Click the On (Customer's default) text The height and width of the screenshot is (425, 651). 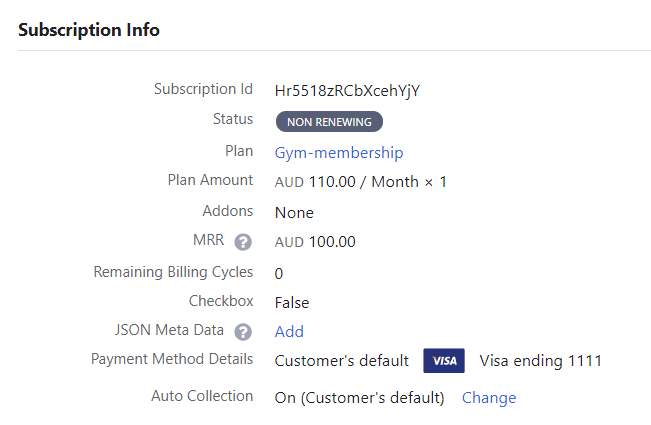tap(359, 398)
